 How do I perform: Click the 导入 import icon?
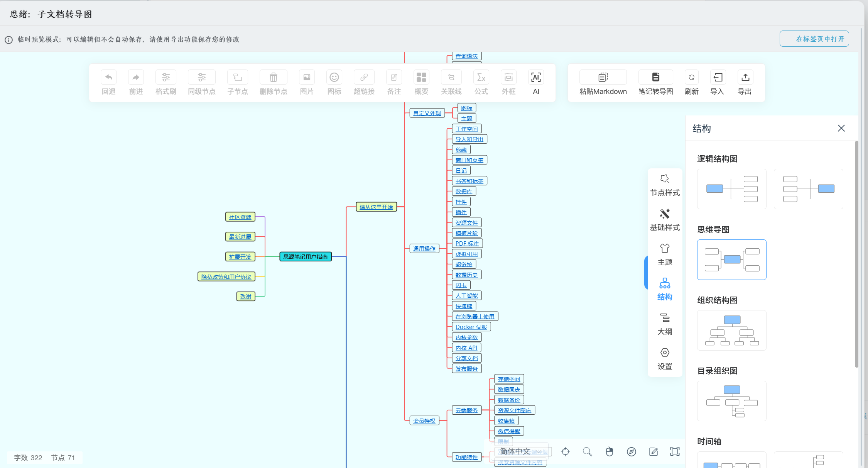[x=718, y=78]
